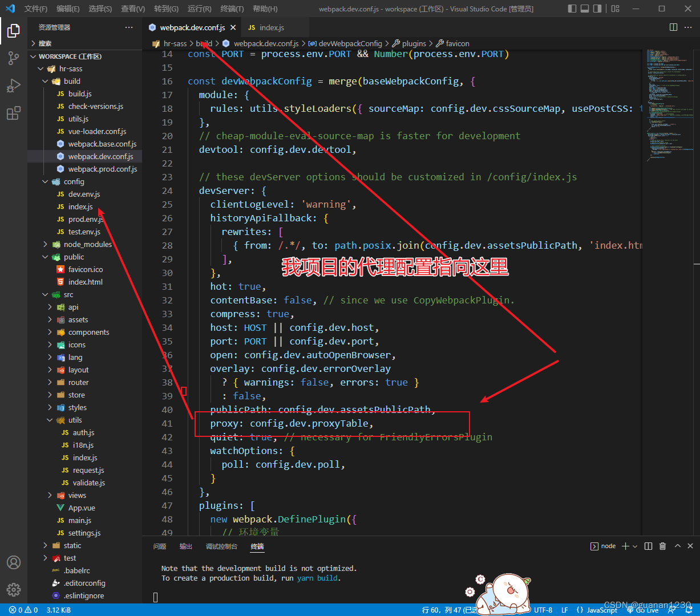
Task: Open Source Control view
Action: [x=13, y=58]
